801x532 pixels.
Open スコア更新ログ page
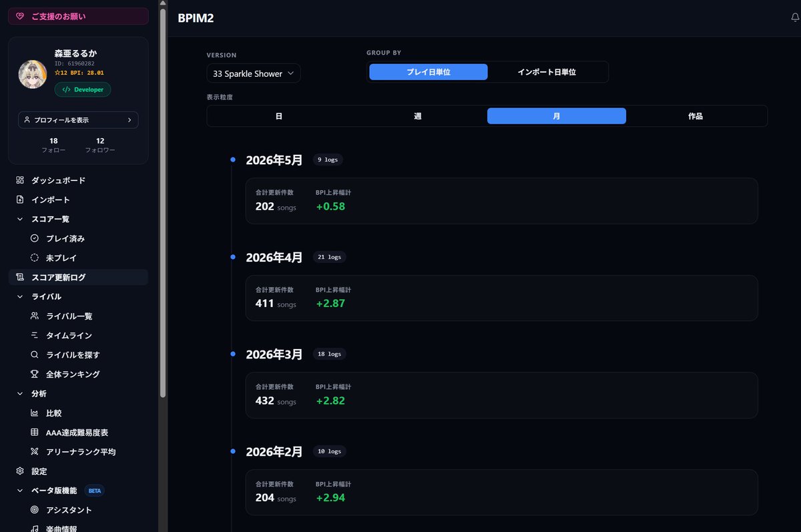[78, 277]
